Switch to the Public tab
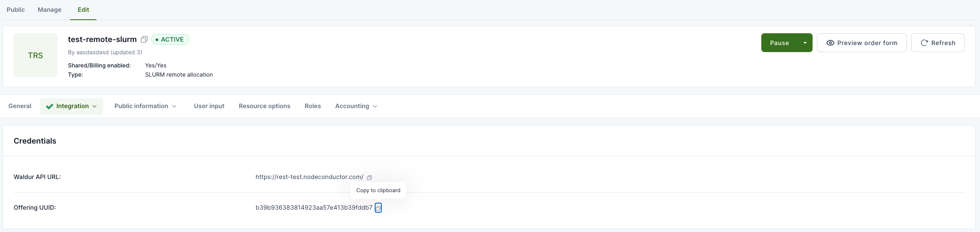This screenshot has height=232, width=980. point(16,10)
